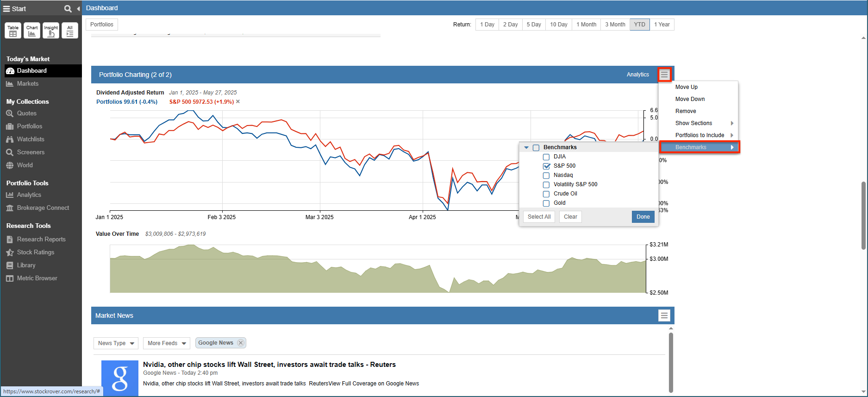The height and width of the screenshot is (397, 868).
Task: Select the 1 Month return period
Action: tap(587, 25)
